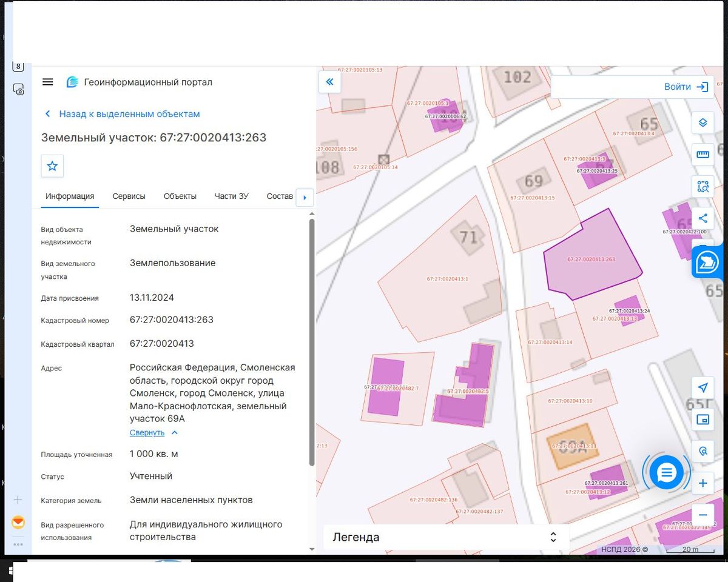Image resolution: width=728 pixels, height=582 pixels.
Task: Open the map layers panel
Action: tap(703, 122)
